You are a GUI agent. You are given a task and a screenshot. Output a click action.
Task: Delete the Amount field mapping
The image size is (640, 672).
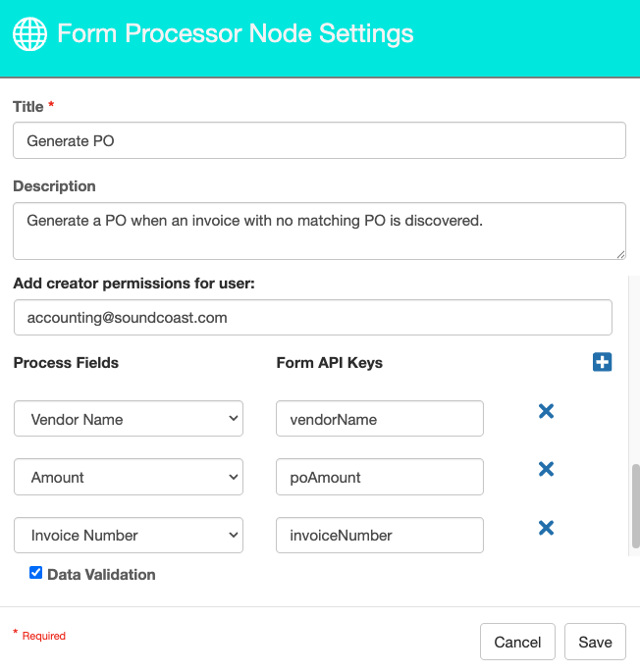(x=547, y=470)
